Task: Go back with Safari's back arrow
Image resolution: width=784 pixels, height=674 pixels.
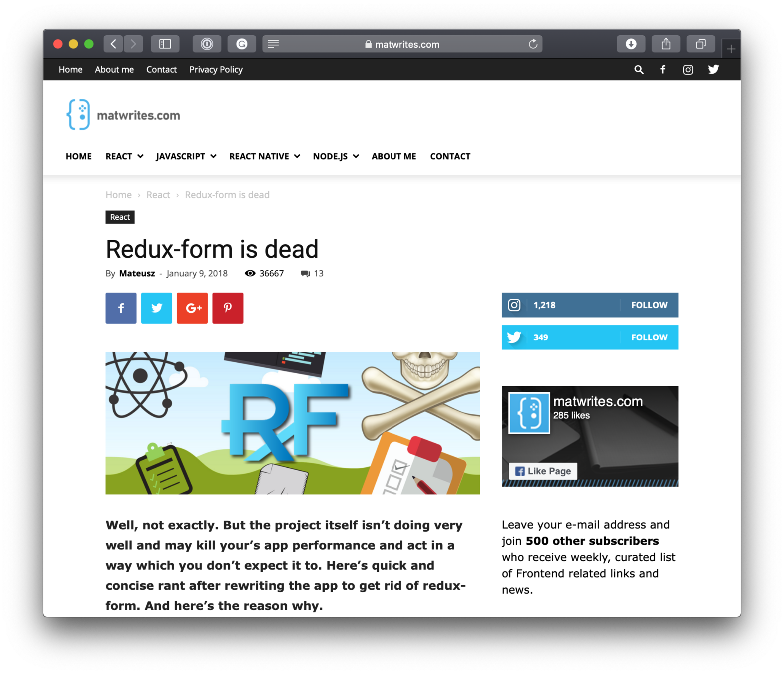Action: pyautogui.click(x=113, y=44)
